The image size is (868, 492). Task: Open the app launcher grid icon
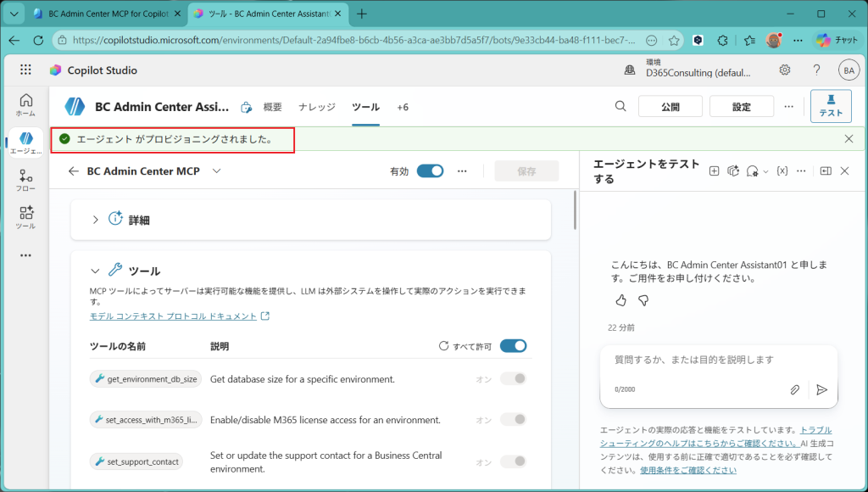pos(25,70)
